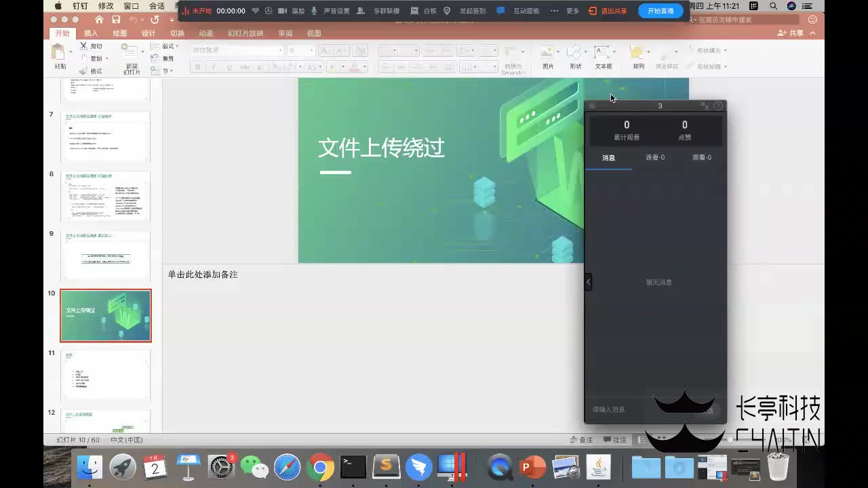Open the 幻灯片放映 ribbon tab
868x488 pixels.
pos(245,33)
